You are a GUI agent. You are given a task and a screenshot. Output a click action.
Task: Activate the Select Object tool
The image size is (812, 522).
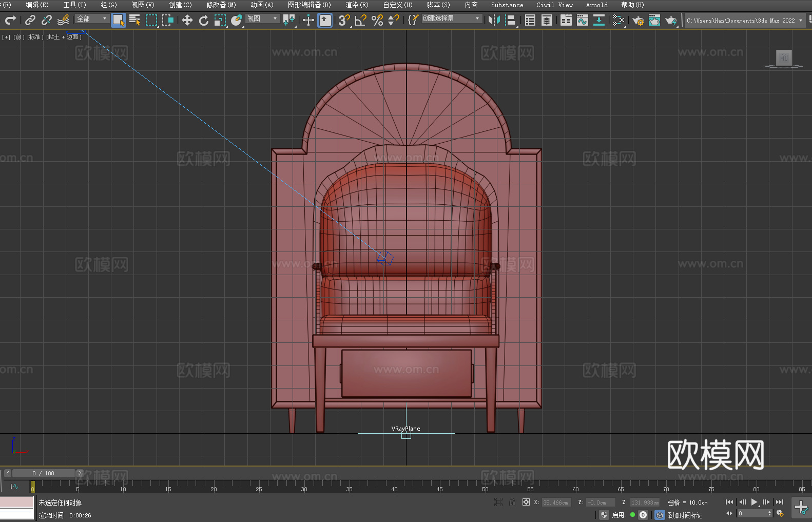119,20
